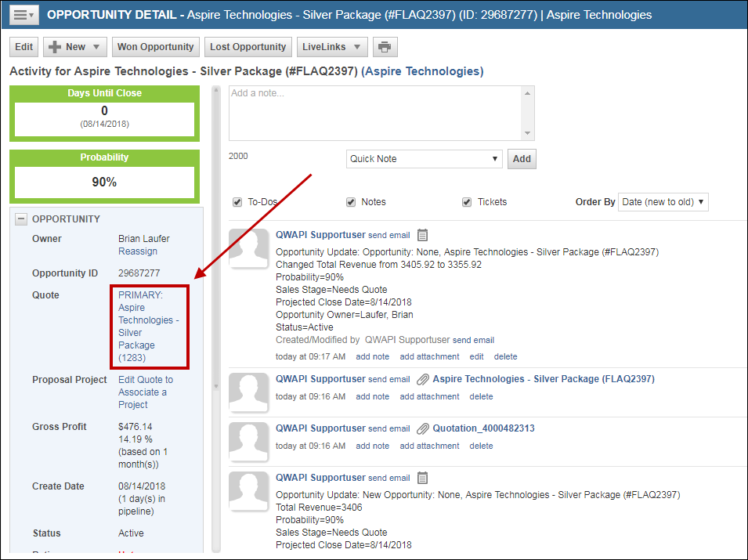
Task: Toggle the Notes filter checkbox
Action: 351,202
